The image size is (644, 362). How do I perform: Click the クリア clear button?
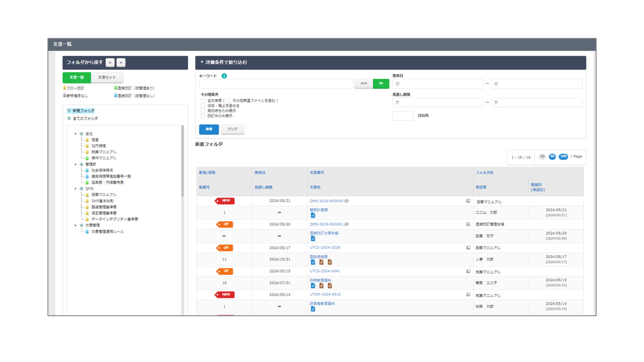(232, 129)
